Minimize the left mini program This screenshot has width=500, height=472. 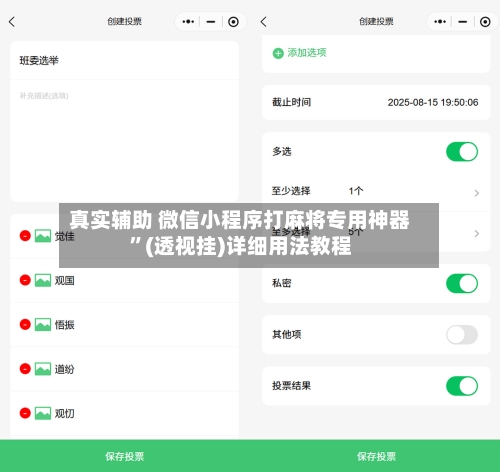point(211,22)
